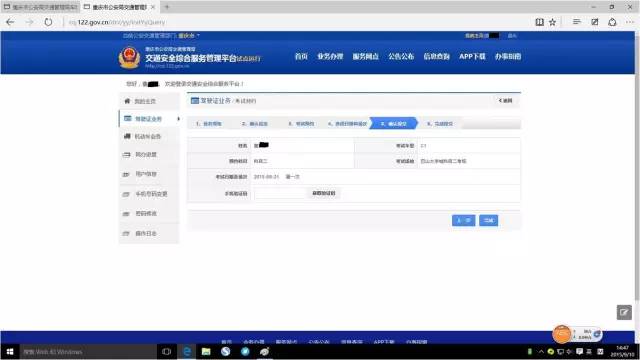Open Edge browser from the taskbar
Screen dimensions: 640x360
[187, 351]
